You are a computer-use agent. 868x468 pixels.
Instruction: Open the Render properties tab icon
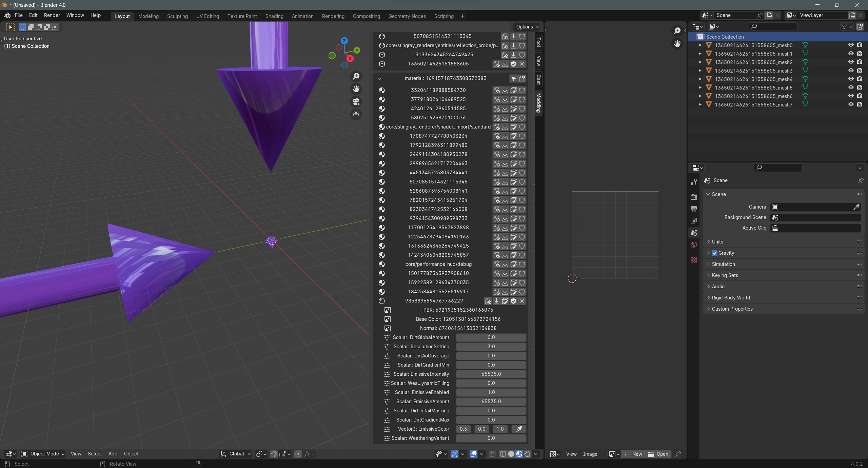(x=694, y=197)
